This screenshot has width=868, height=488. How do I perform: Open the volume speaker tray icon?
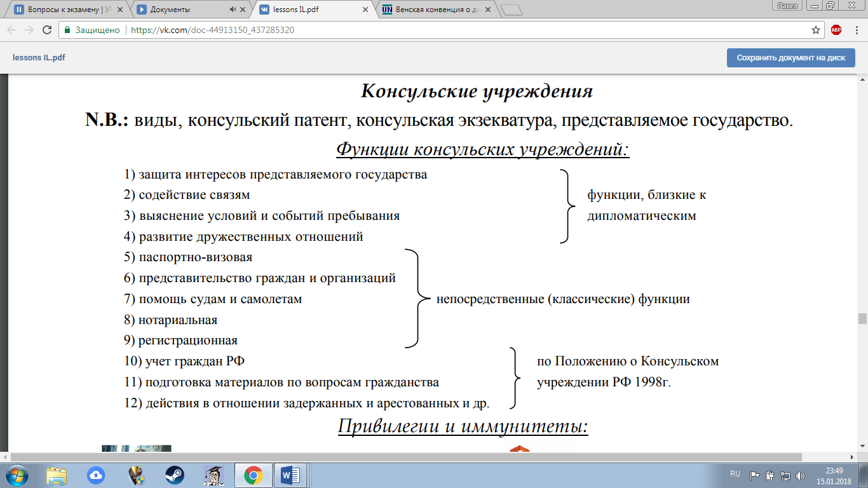799,475
